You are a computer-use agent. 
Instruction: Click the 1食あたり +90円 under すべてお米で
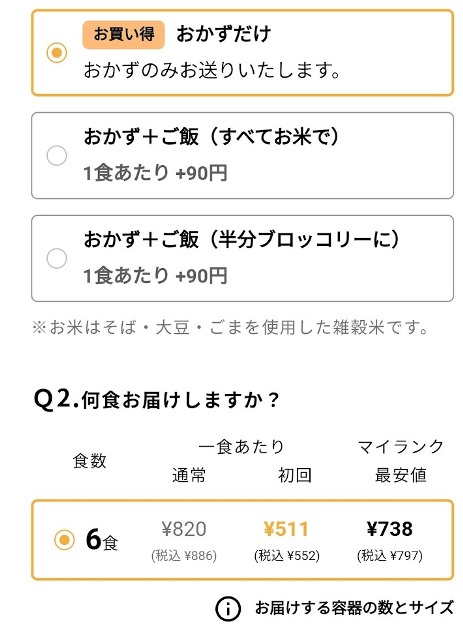coord(155,173)
